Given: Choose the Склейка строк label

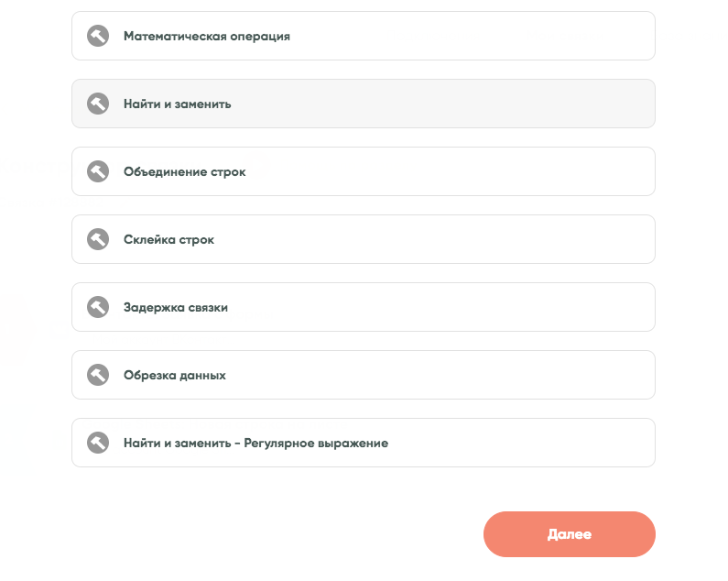Looking at the screenshot, I should pyautogui.click(x=169, y=240).
